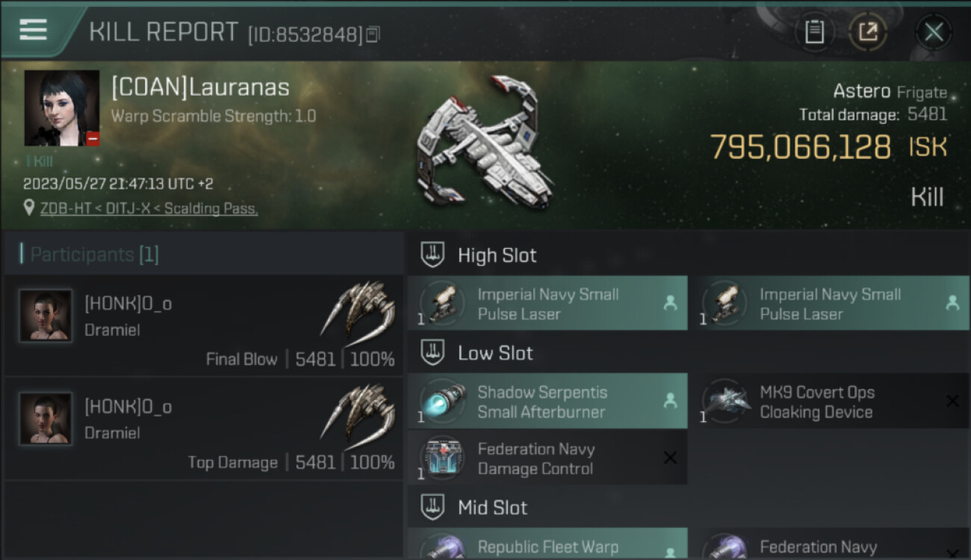Select the Participants tab header
Image resolution: width=971 pixels, height=560 pixels.
coord(90,255)
